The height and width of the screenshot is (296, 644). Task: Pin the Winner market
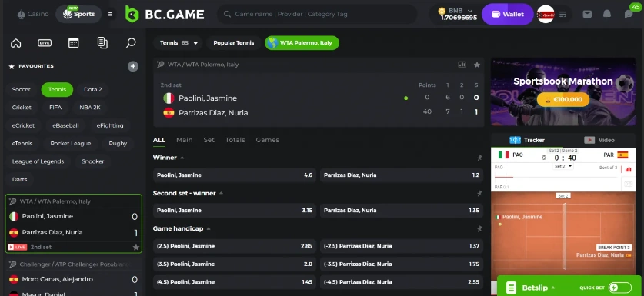(x=479, y=158)
